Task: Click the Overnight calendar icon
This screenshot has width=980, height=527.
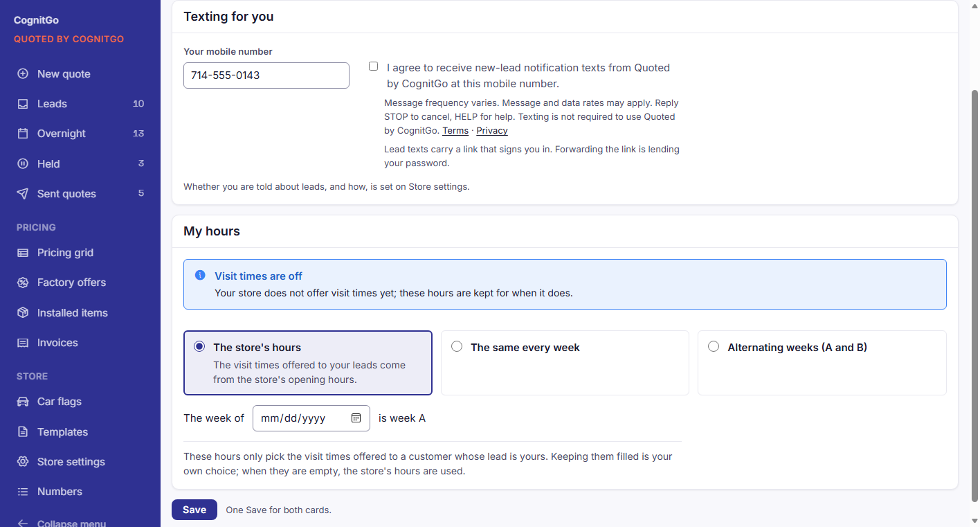Action: pos(23,134)
